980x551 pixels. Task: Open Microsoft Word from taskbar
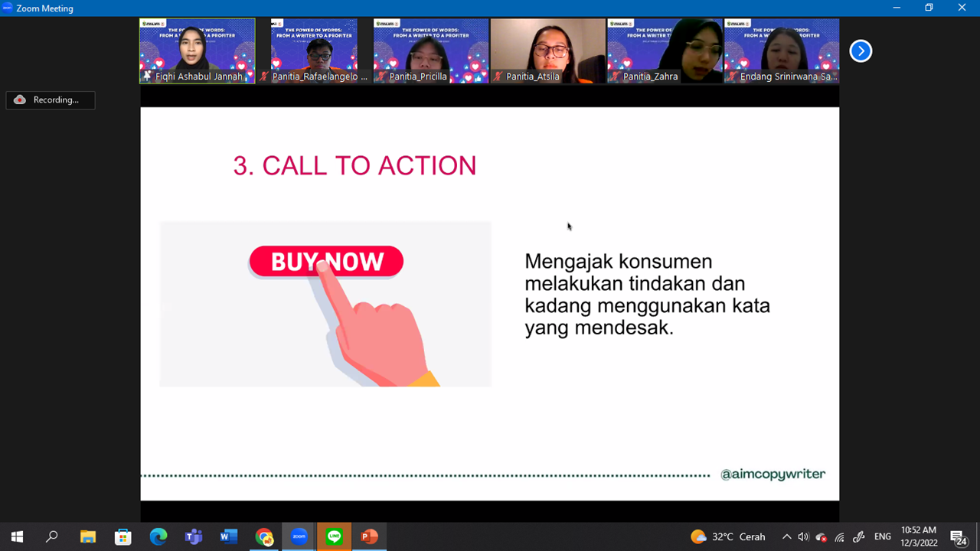[x=228, y=536]
